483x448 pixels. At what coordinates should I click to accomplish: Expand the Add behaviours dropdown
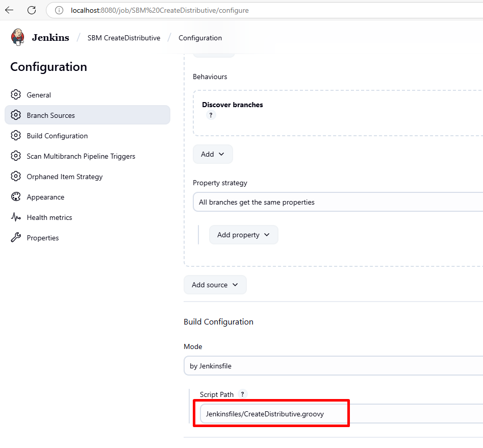point(213,154)
